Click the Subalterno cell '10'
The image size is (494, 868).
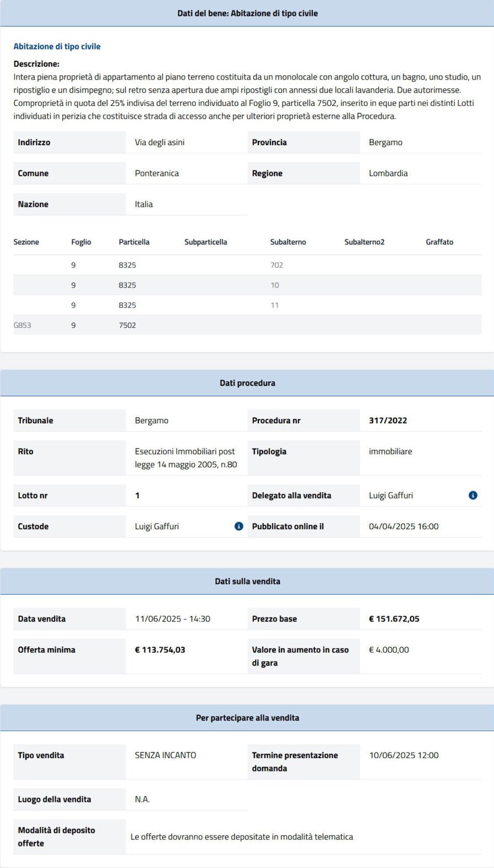click(275, 285)
